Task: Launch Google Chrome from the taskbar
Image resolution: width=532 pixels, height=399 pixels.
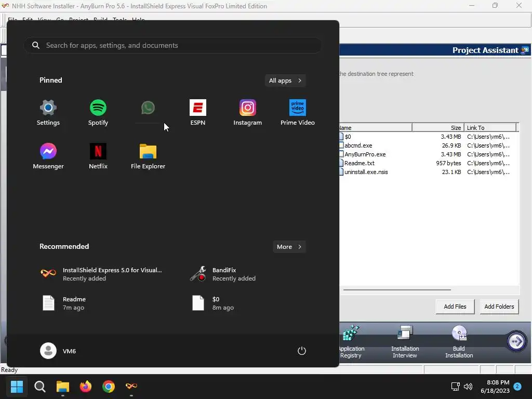Action: [109, 387]
